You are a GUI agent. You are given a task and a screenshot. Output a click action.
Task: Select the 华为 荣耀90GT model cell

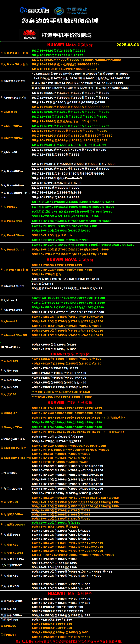pos(16,534)
